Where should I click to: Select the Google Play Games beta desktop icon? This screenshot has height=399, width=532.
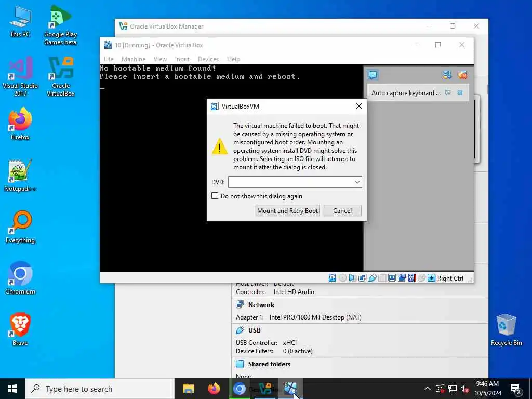pyautogui.click(x=60, y=25)
